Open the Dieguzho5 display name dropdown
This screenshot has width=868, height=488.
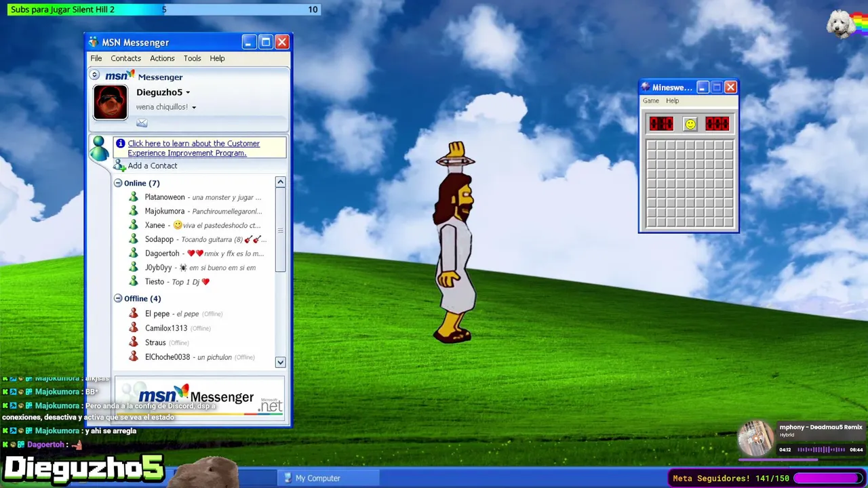tap(188, 93)
